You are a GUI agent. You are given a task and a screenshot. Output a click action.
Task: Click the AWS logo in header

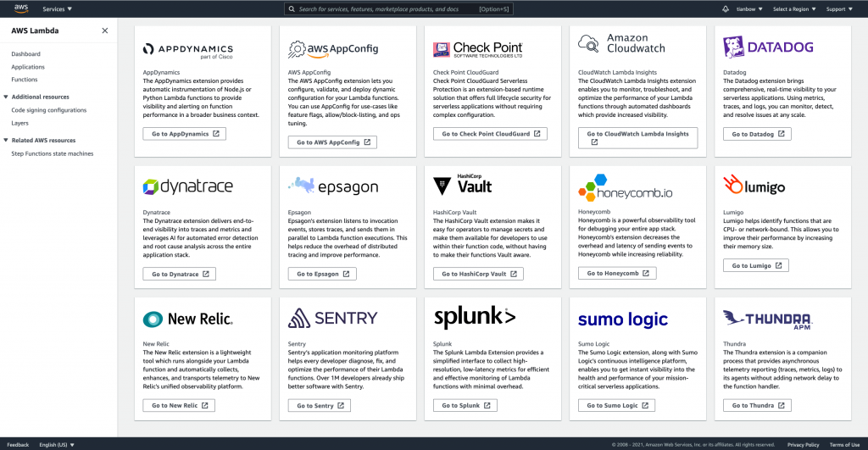(x=21, y=8)
